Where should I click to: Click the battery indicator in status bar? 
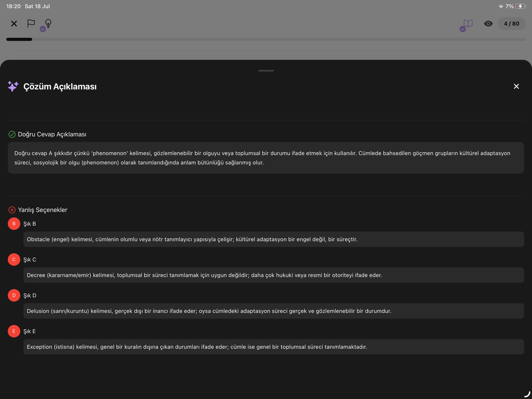(x=521, y=6)
